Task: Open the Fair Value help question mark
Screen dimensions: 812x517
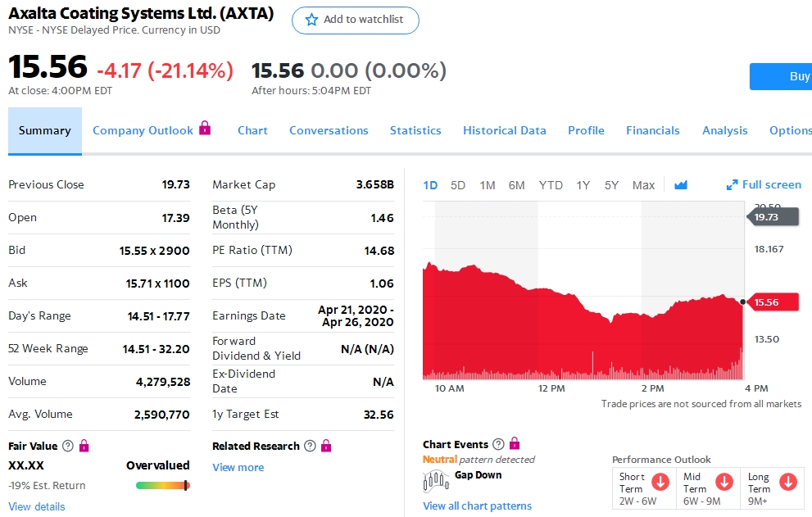Action: [x=68, y=446]
